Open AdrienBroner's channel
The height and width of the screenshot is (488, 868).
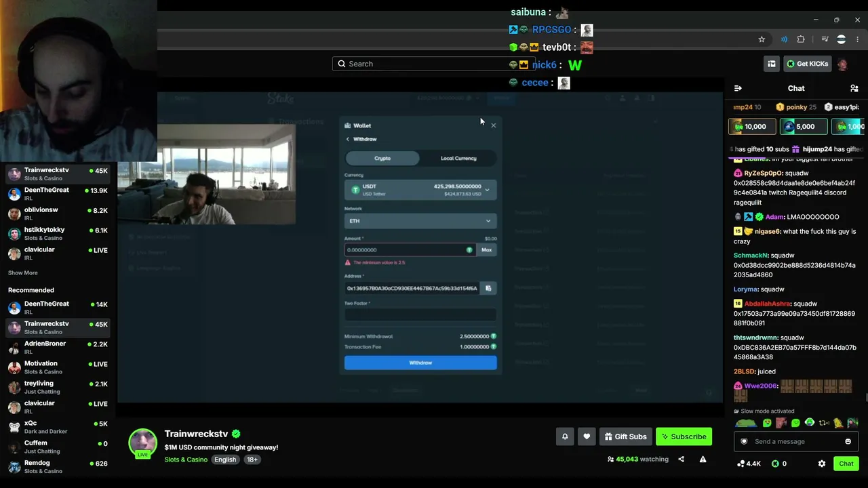pyautogui.click(x=58, y=348)
